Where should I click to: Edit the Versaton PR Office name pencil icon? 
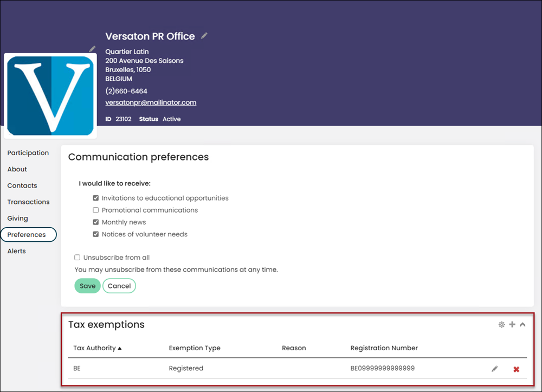[x=204, y=36]
